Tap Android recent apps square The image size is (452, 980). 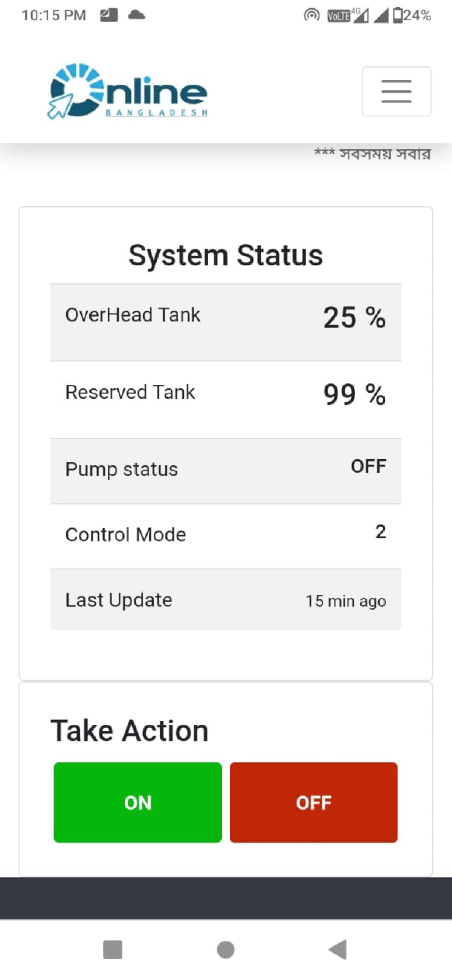point(113,950)
